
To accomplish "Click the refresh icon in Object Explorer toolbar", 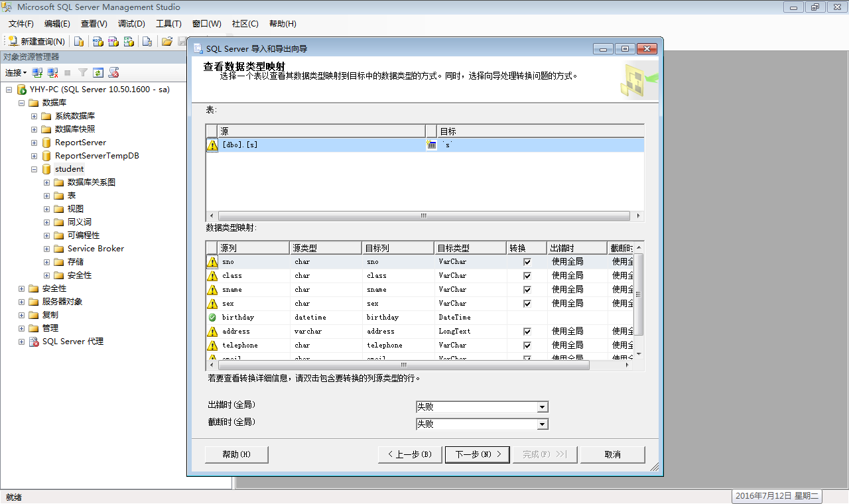I will coord(98,73).
